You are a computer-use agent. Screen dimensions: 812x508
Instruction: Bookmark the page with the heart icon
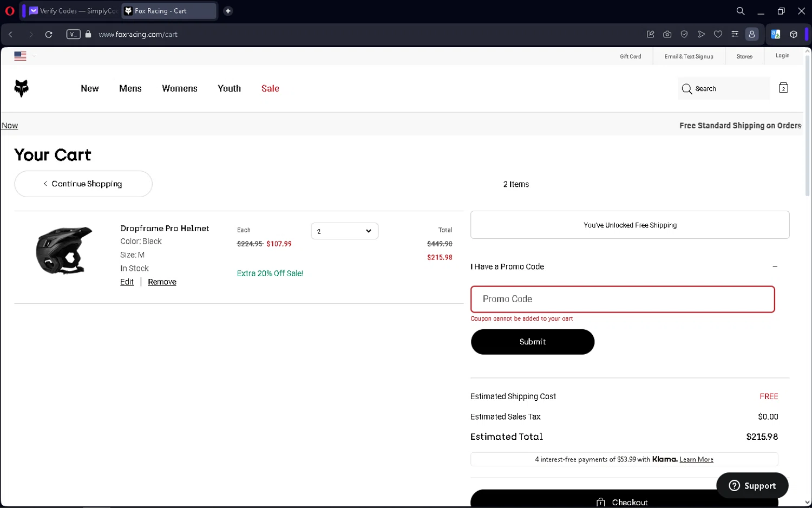pos(718,34)
